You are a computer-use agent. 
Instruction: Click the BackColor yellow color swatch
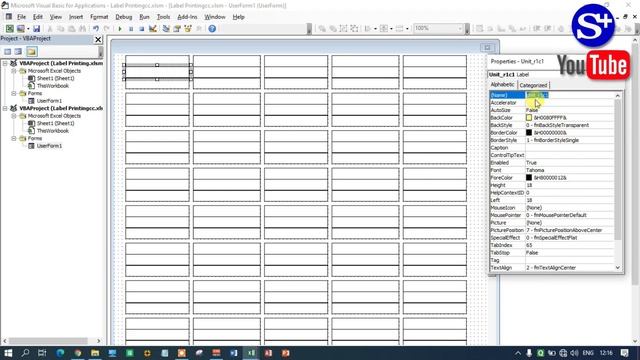click(529, 118)
